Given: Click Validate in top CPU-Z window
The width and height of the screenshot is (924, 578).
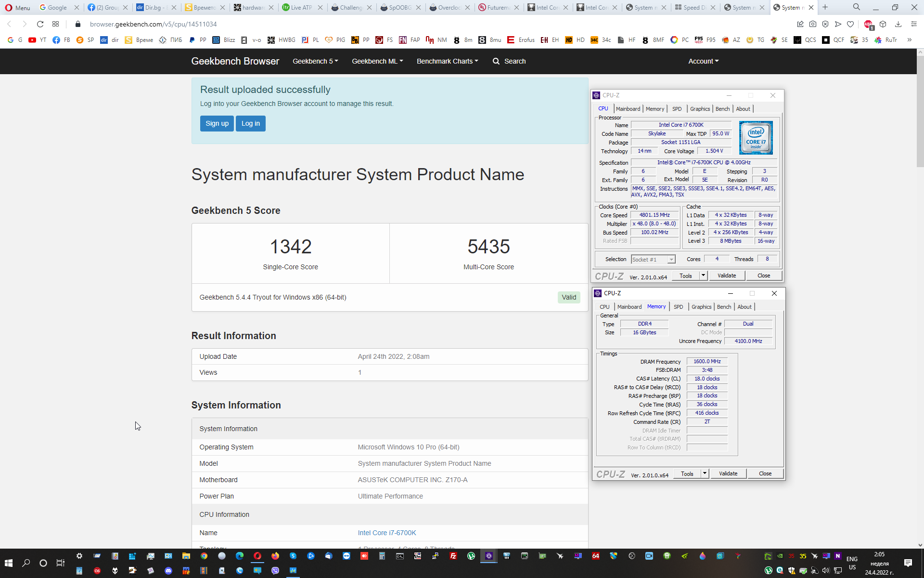Looking at the screenshot, I should tap(727, 276).
